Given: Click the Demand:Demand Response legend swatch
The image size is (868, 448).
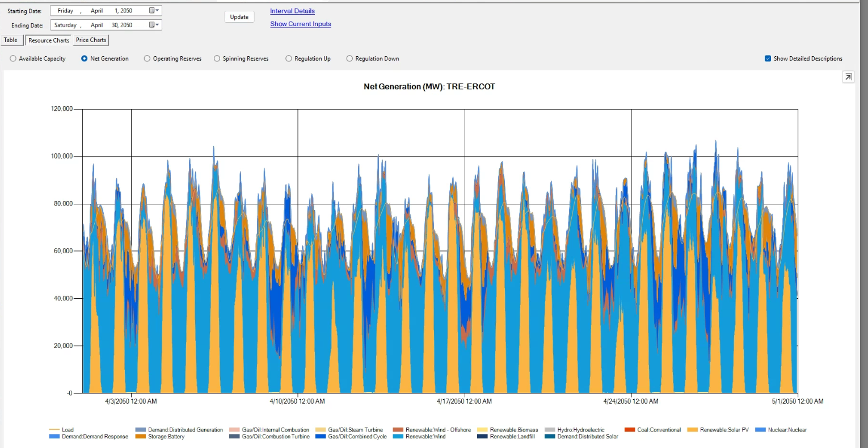Looking at the screenshot, I should coord(54,437).
